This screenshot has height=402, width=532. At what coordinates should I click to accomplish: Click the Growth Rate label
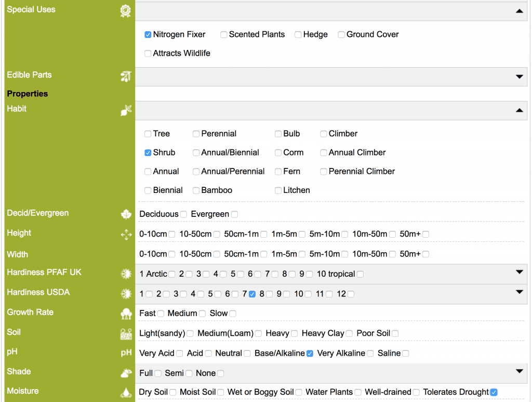30,312
